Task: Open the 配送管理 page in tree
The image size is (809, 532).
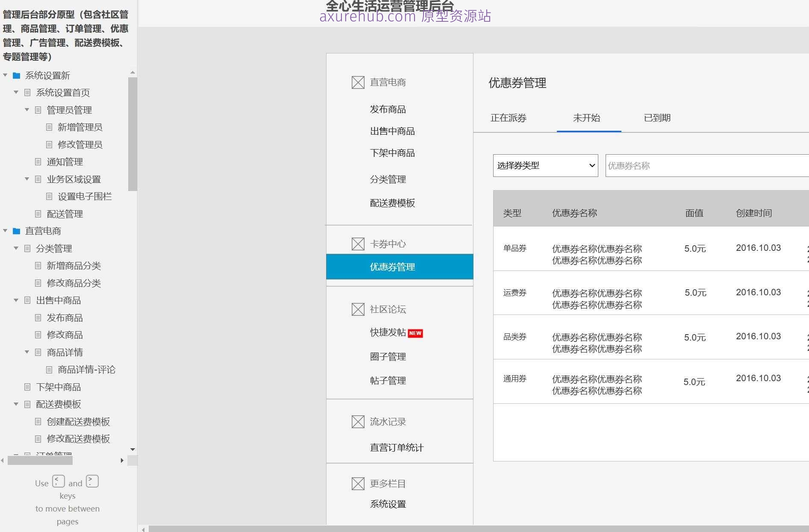Action: pos(65,214)
